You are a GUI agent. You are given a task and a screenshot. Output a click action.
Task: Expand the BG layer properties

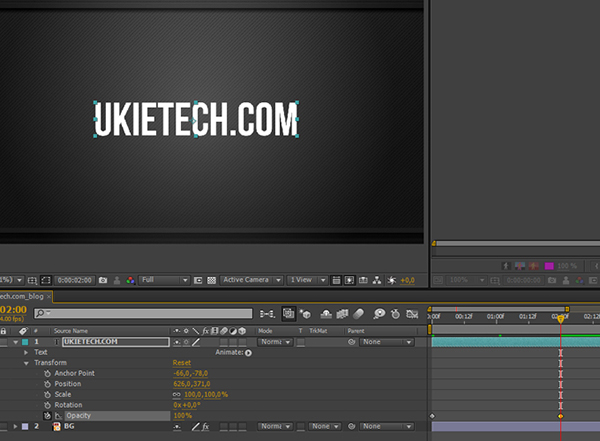tap(15, 426)
